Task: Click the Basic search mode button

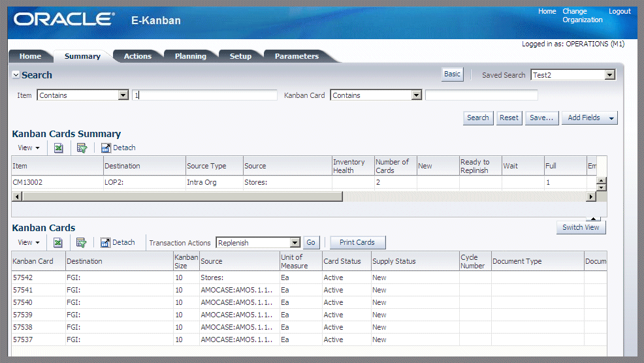Action: (x=452, y=74)
